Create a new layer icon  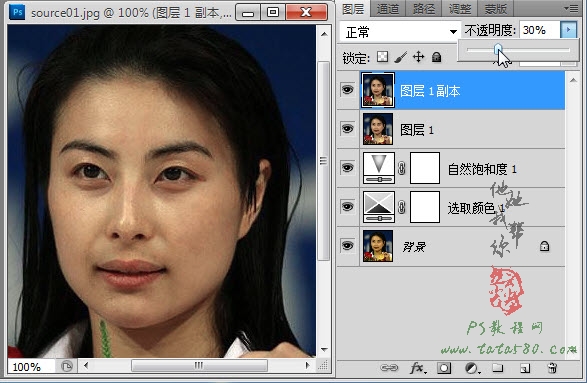pyautogui.click(x=525, y=368)
